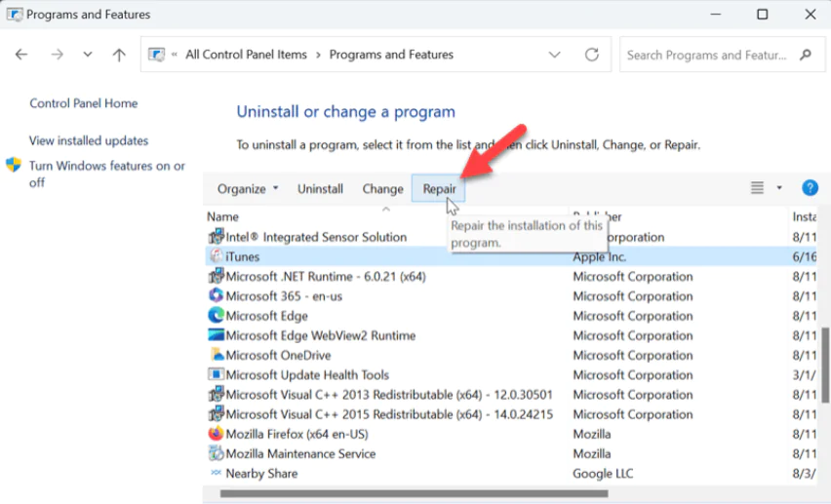Screen dimensions: 831x504
Task: Select the Microsoft OneDrive icon
Action: click(x=217, y=355)
